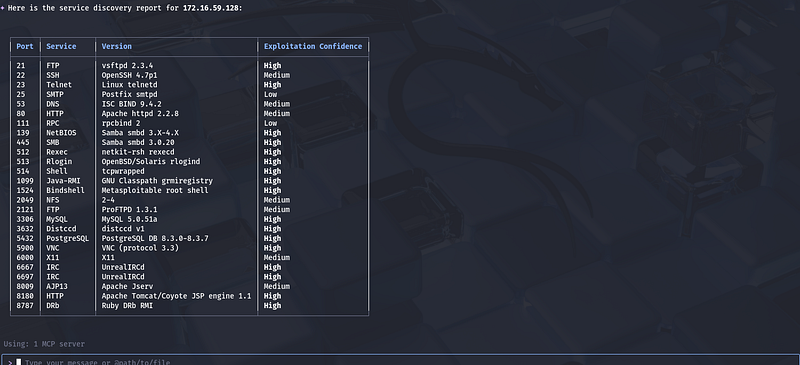
Task: Click the Rlogin service name cell
Action: click(x=59, y=162)
